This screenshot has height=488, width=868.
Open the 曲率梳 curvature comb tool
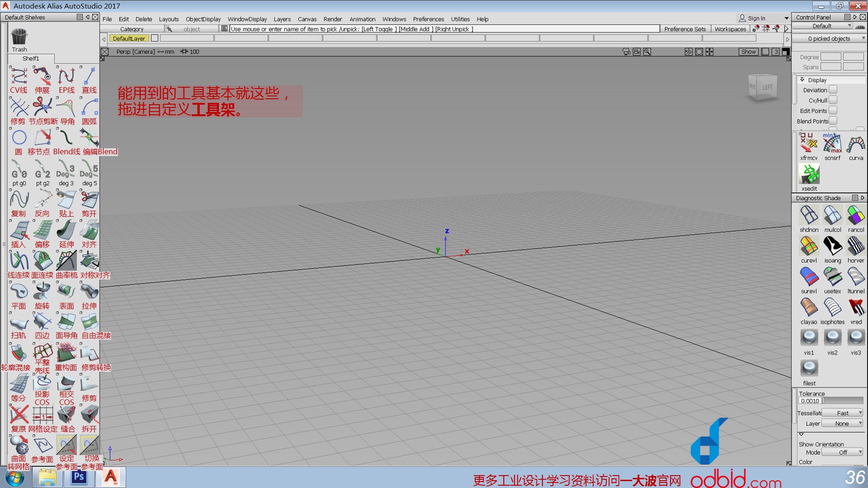click(66, 261)
